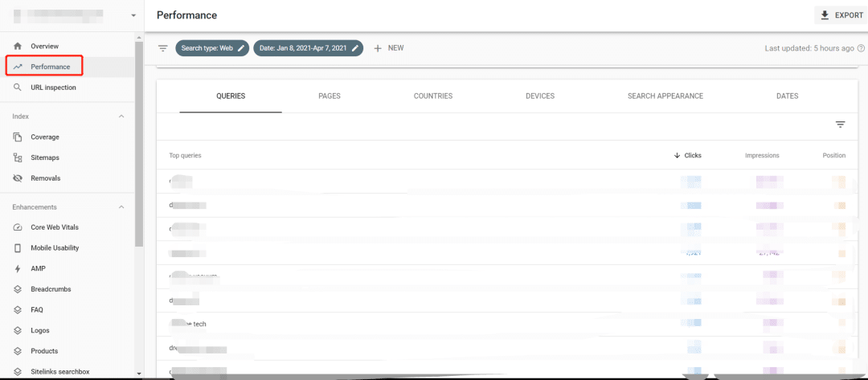
Task: Switch to the Countries tab
Action: pyautogui.click(x=432, y=96)
